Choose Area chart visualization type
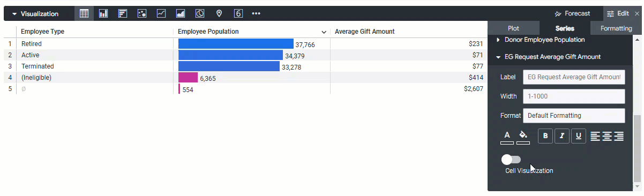Image resolution: width=644 pixels, height=196 pixels. (181, 13)
